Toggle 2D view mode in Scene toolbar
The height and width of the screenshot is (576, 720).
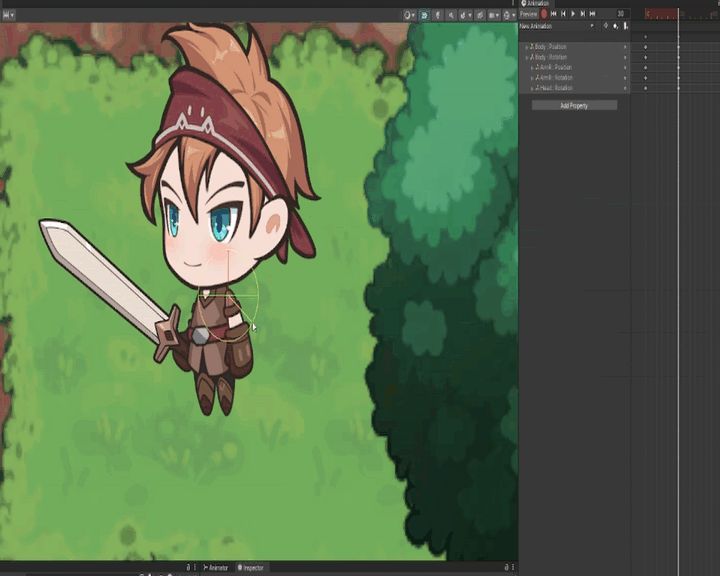(x=425, y=15)
